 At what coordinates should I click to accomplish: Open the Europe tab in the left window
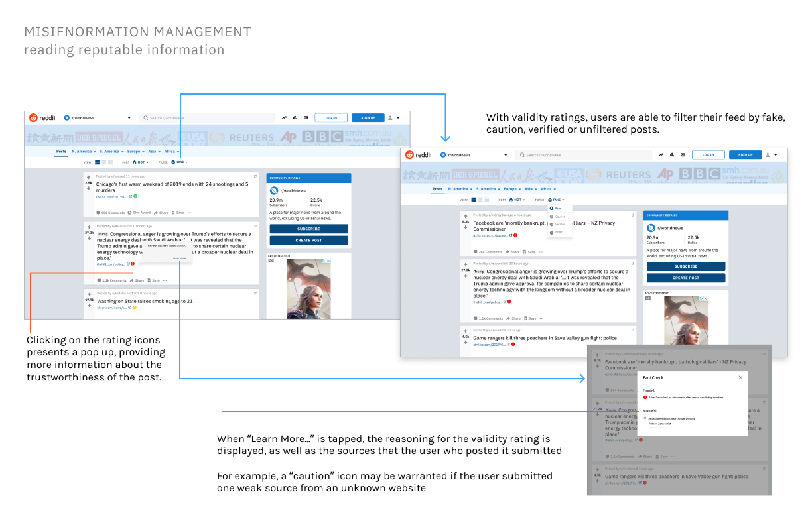point(135,152)
